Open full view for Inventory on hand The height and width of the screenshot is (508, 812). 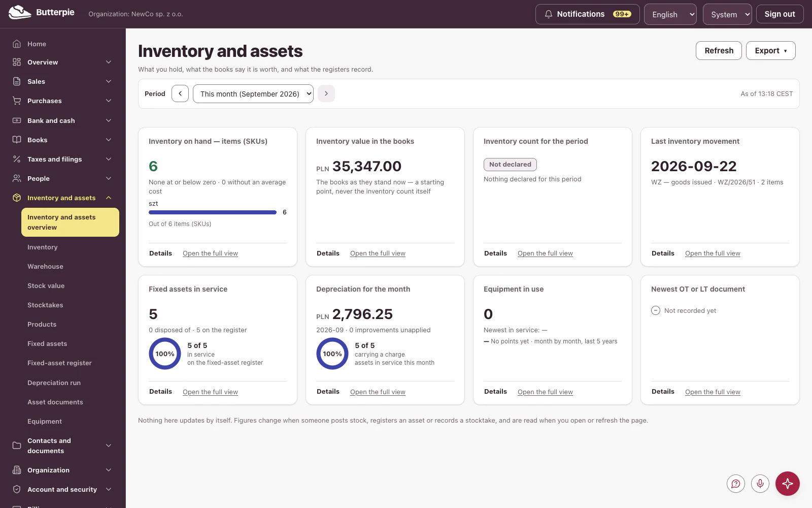(210, 253)
